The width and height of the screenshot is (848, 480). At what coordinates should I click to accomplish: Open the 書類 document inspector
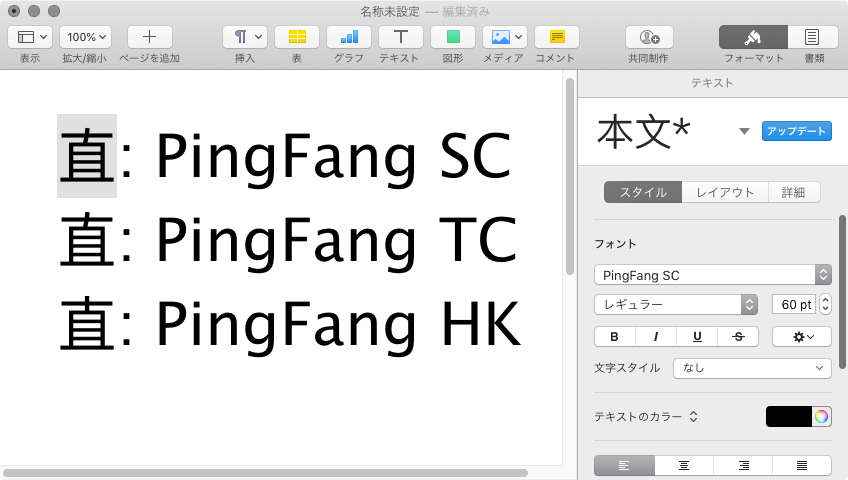click(813, 37)
